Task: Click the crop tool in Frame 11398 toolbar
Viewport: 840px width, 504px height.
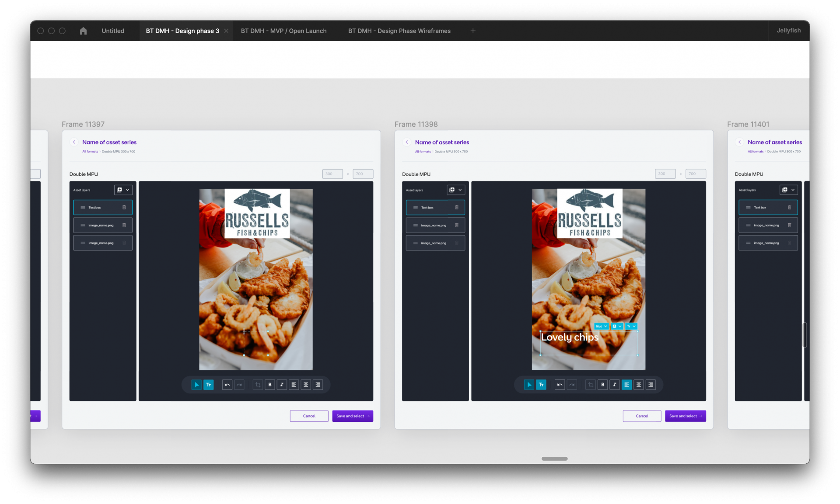Action: coord(591,385)
